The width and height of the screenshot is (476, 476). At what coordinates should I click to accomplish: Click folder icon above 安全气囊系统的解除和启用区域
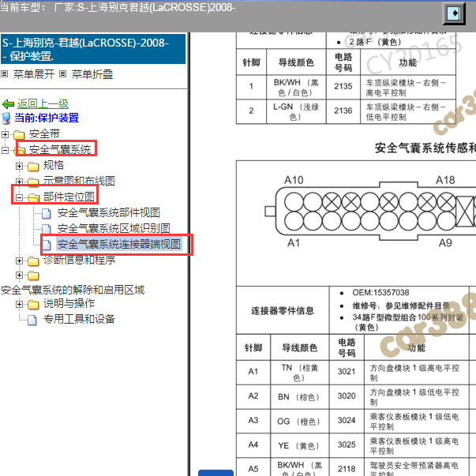(33, 275)
